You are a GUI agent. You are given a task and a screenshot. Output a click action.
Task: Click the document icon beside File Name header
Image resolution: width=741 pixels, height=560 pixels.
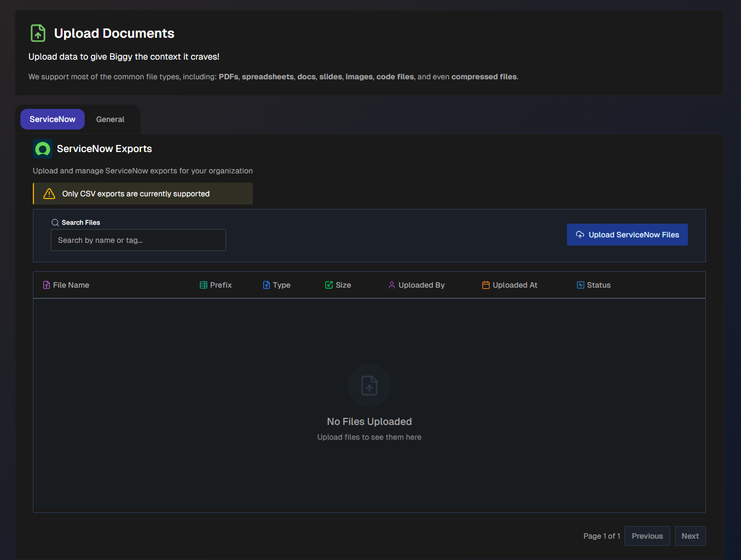point(46,284)
